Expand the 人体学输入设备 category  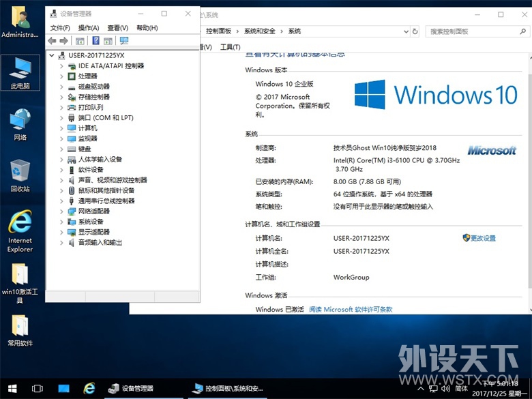point(61,160)
